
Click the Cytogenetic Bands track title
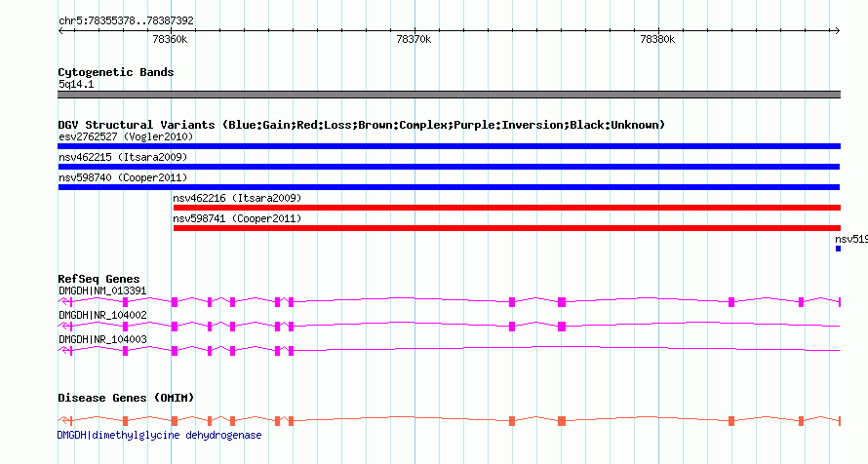(x=116, y=72)
